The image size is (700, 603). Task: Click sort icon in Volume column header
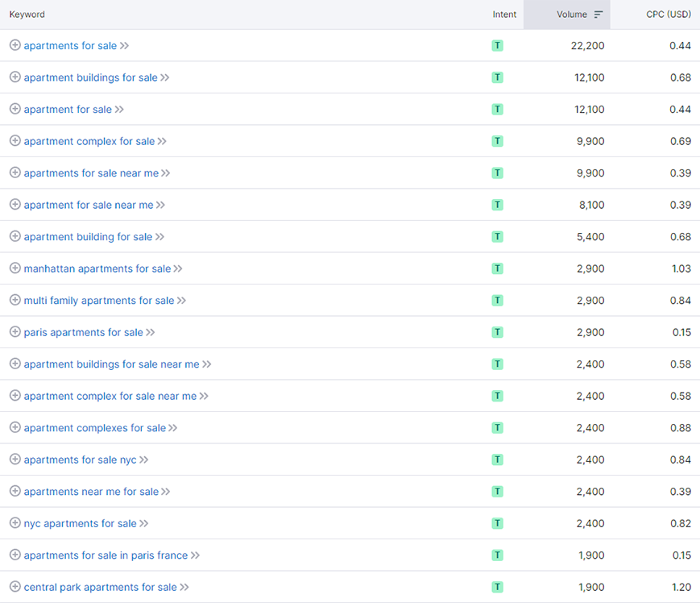[599, 15]
